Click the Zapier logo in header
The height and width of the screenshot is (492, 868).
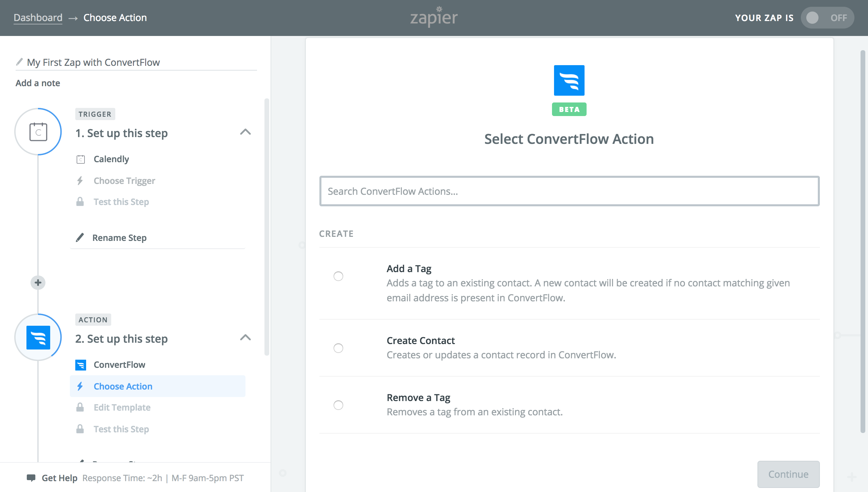click(434, 17)
